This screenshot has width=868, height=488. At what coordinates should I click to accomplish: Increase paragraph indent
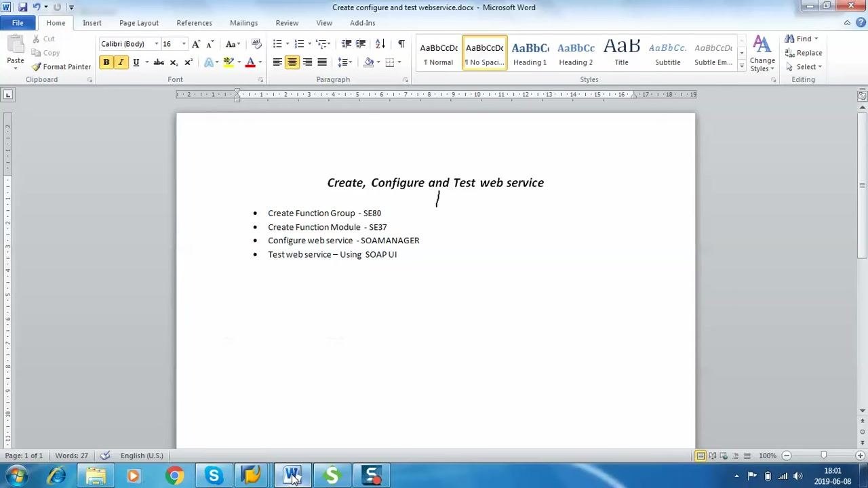point(361,44)
